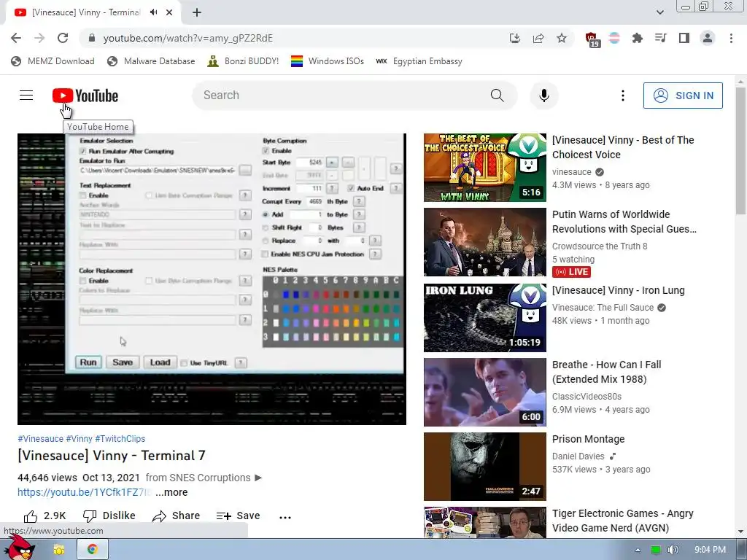Click the install/download page icon in address bar
Image resolution: width=747 pixels, height=560 pixels.
click(514, 38)
